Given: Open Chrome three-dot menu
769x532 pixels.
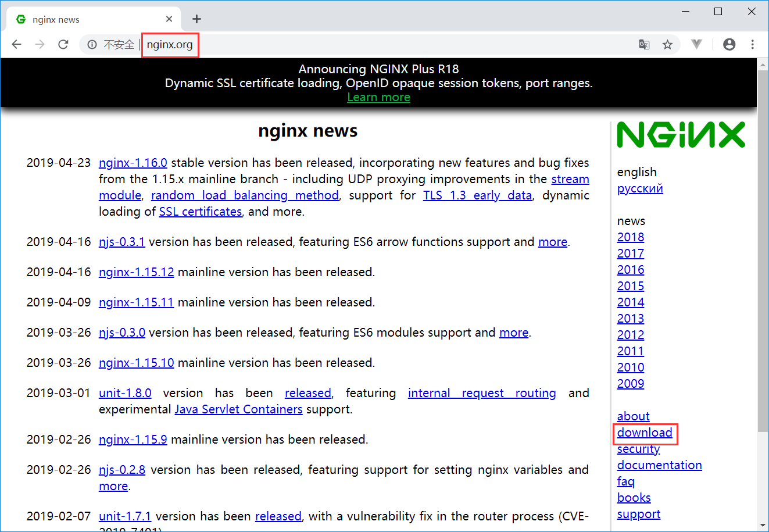Looking at the screenshot, I should pos(752,44).
